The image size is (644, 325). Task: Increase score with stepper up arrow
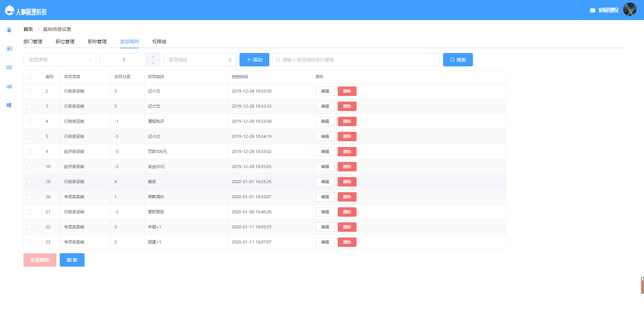pyautogui.click(x=153, y=57)
